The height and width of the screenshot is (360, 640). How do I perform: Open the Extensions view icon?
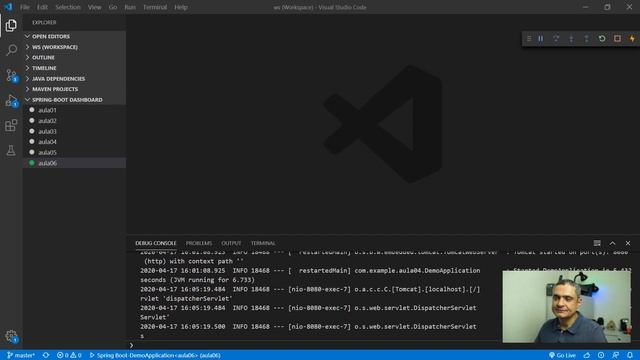11,125
